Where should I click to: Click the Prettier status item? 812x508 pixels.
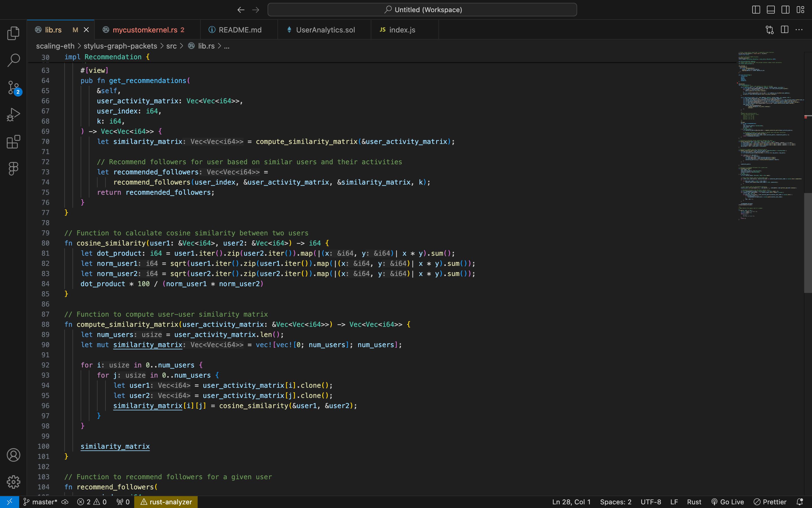coord(770,502)
